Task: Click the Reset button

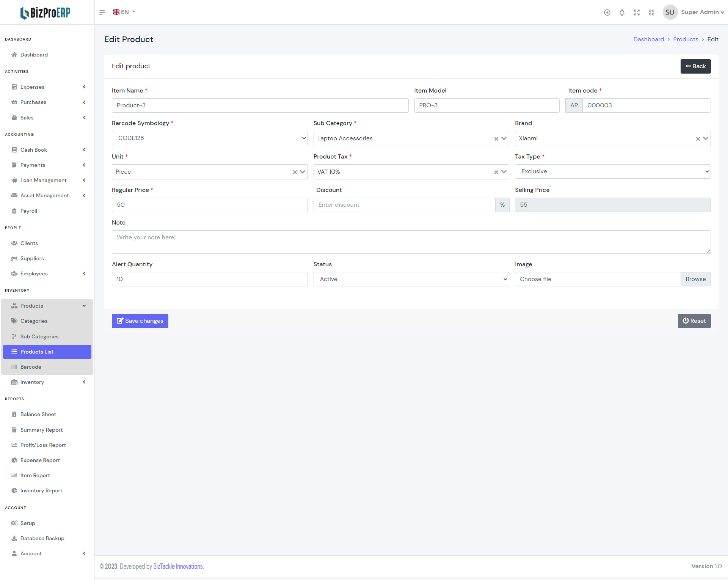Action: tap(694, 321)
